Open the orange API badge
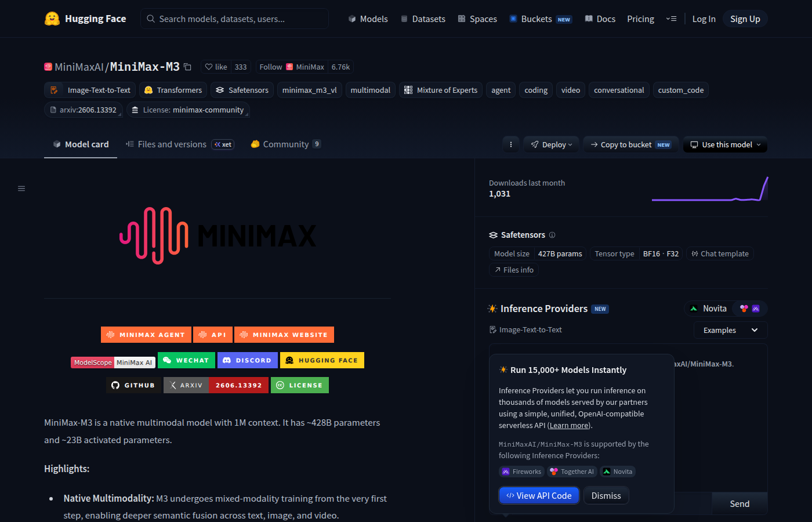The height and width of the screenshot is (522, 812). point(212,335)
